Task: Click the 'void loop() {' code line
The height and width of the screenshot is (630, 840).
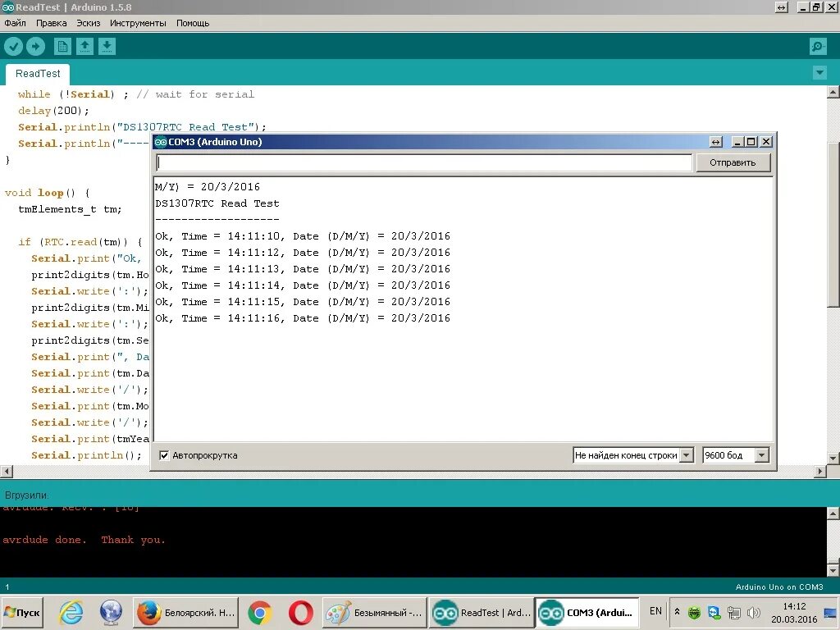Action: point(47,193)
